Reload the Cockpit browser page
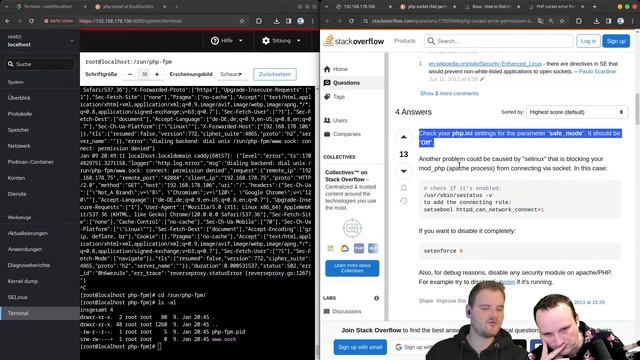 point(31,21)
